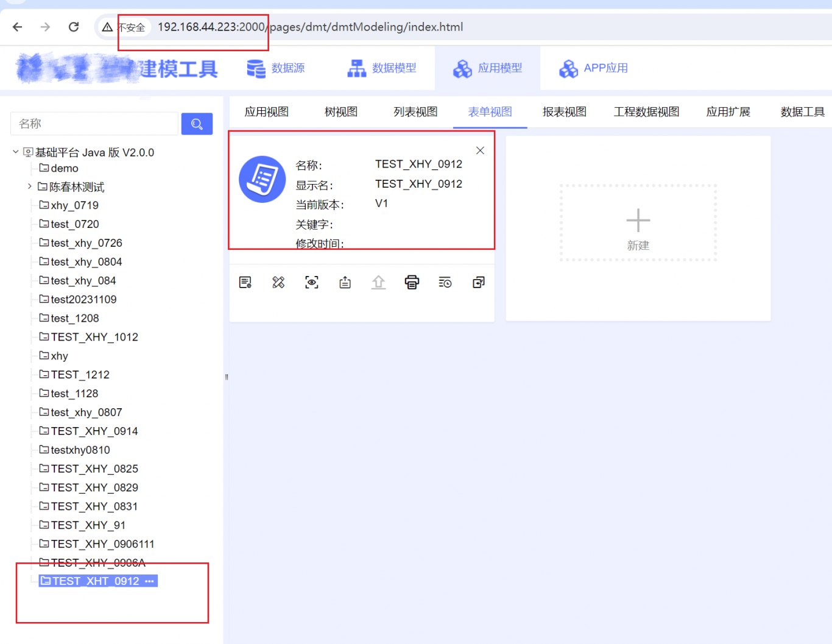Image resolution: width=832 pixels, height=644 pixels.
Task: Click the sidebar splitter collapse handle
Action: [x=227, y=377]
